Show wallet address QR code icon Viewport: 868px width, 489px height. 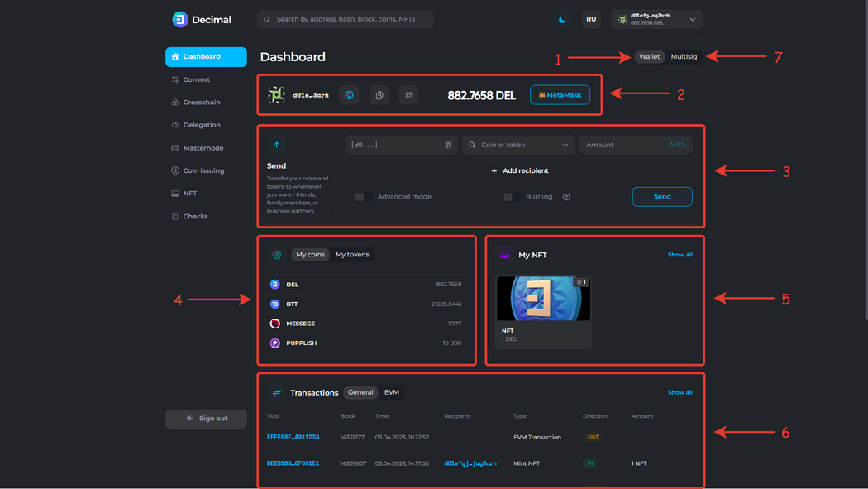[408, 94]
